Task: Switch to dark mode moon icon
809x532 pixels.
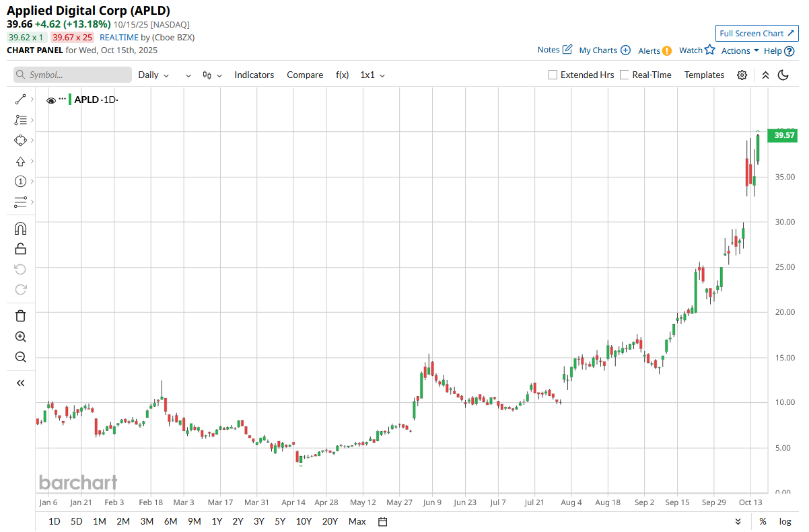Action: point(783,75)
